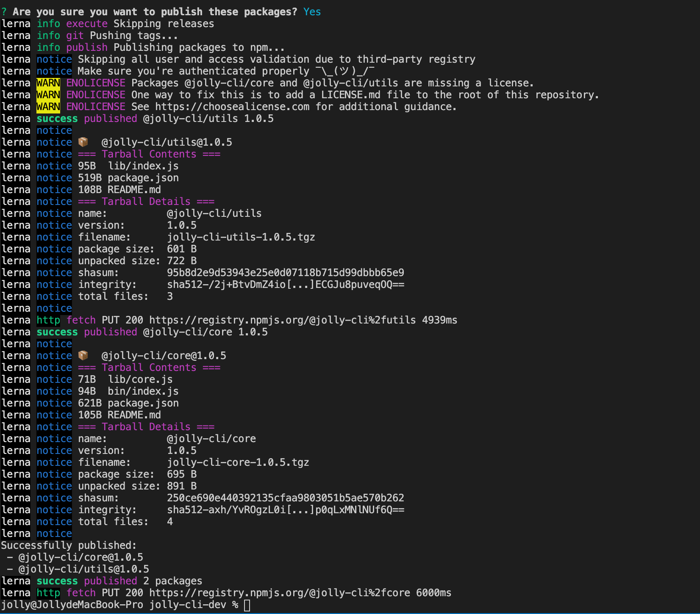Image resolution: width=700 pixels, height=614 pixels.
Task: Click 'total files: 4' value
Action: [x=170, y=522]
